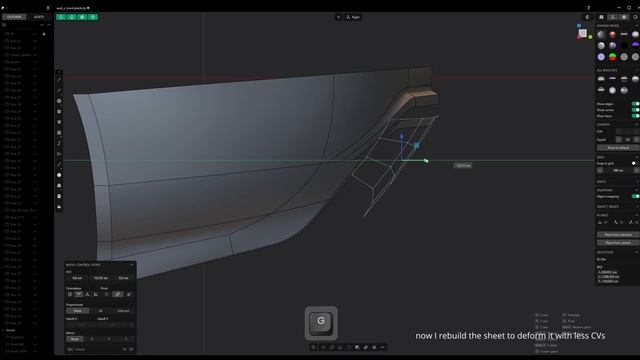Click the second green selection-mode button
Image resolution: width=640 pixels, height=360 pixels.
72,17
